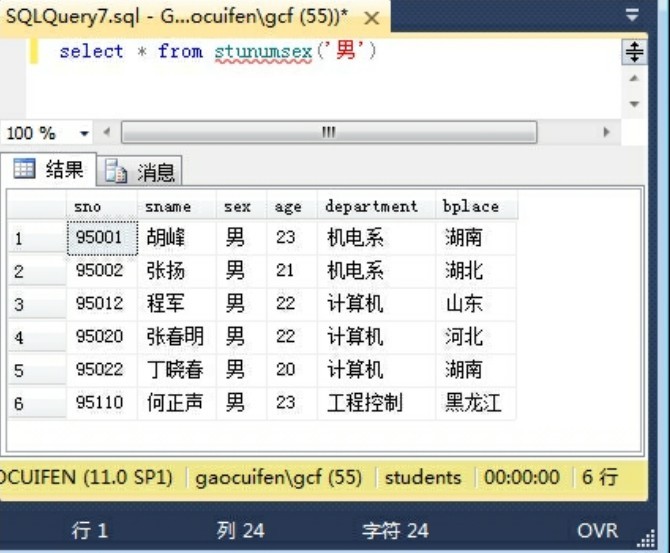Click the bplace cell 黑龙江
The height and width of the screenshot is (553, 670).
pyautogui.click(x=476, y=403)
